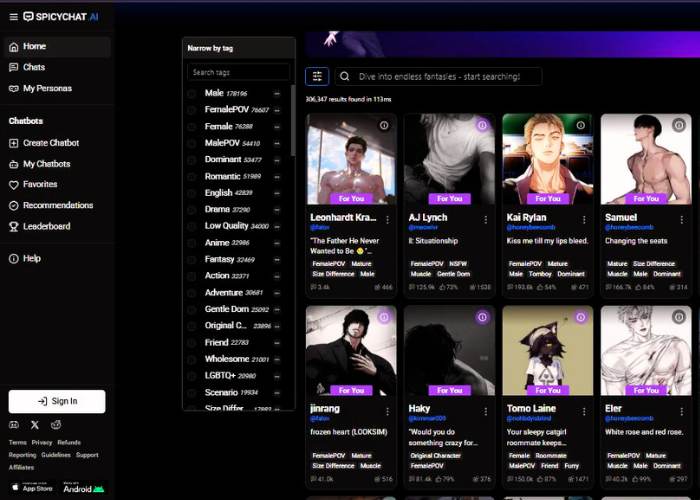
Task: Open info icon on Haky card
Action: pos(482,317)
